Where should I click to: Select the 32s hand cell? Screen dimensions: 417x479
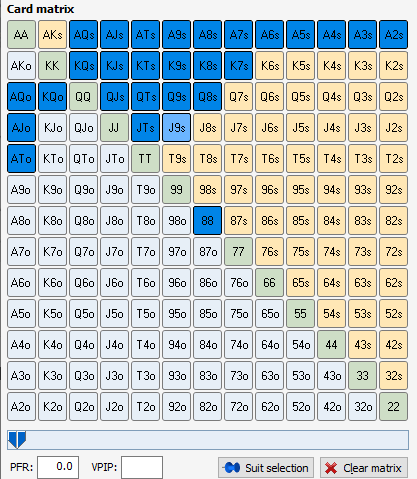tap(393, 376)
